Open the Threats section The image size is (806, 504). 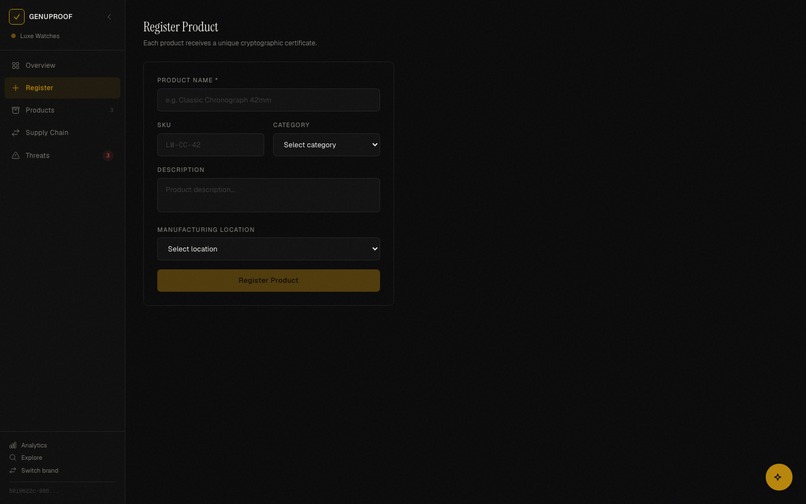62,155
